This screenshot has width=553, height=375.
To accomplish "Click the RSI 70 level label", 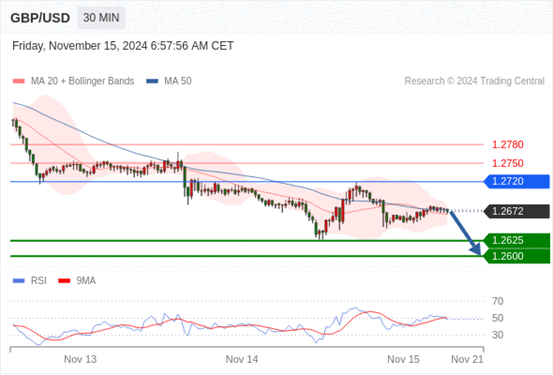I will click(498, 301).
